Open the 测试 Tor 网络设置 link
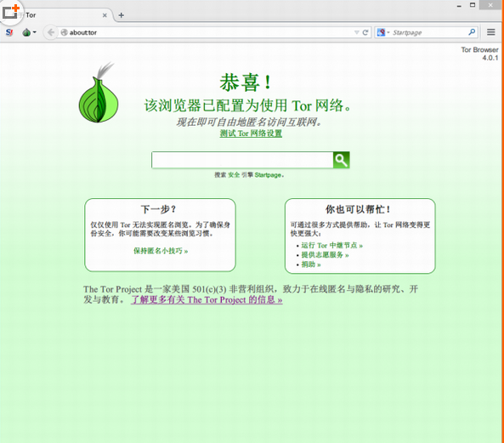 pos(251,133)
